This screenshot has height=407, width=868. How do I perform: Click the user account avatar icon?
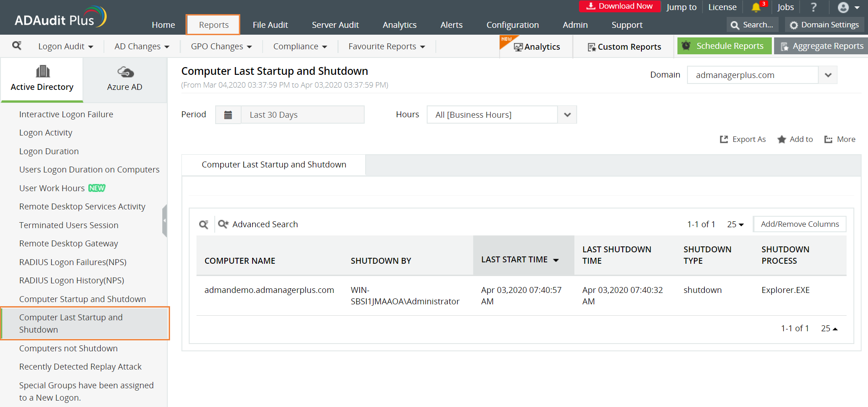pos(843,7)
